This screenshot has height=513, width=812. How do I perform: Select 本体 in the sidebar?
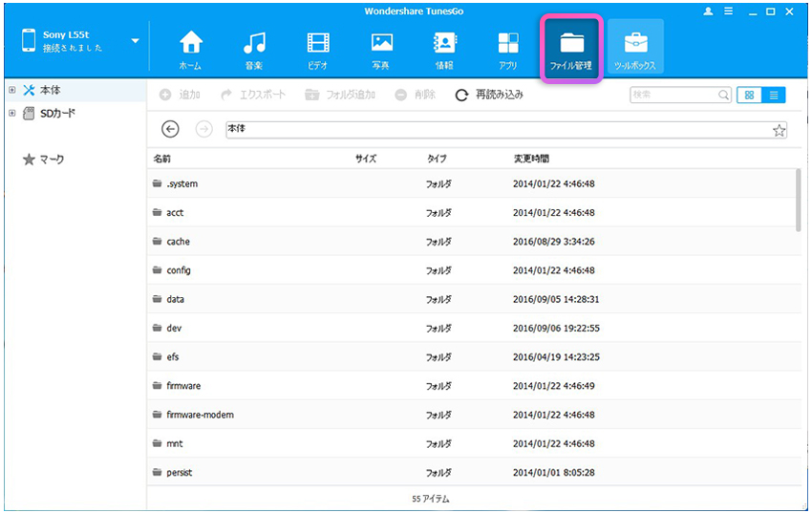pyautogui.click(x=51, y=90)
